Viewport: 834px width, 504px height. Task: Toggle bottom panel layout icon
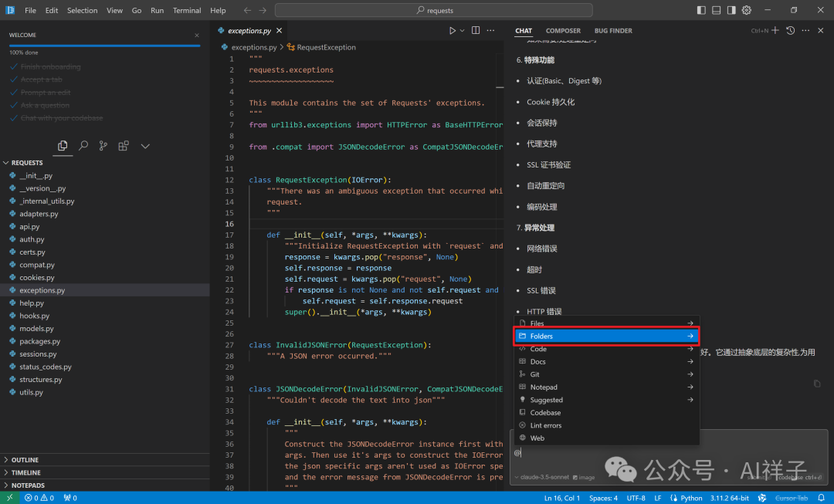pyautogui.click(x=717, y=10)
